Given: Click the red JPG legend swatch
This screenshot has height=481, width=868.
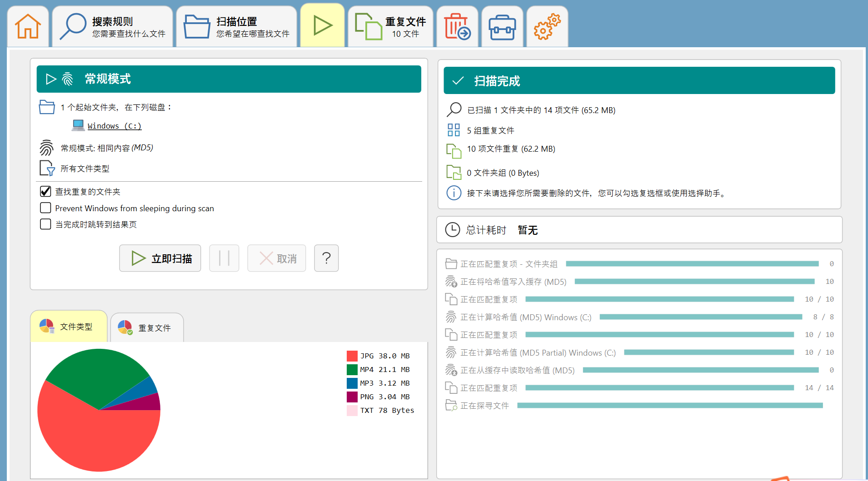Looking at the screenshot, I should [352, 356].
